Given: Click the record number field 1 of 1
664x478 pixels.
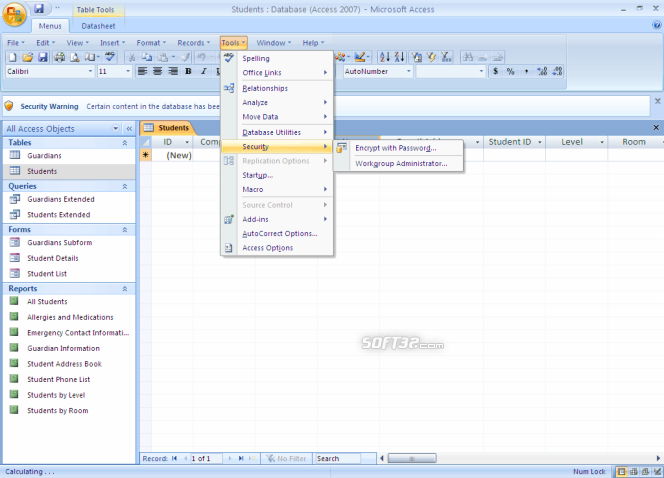Looking at the screenshot, I should [205, 458].
